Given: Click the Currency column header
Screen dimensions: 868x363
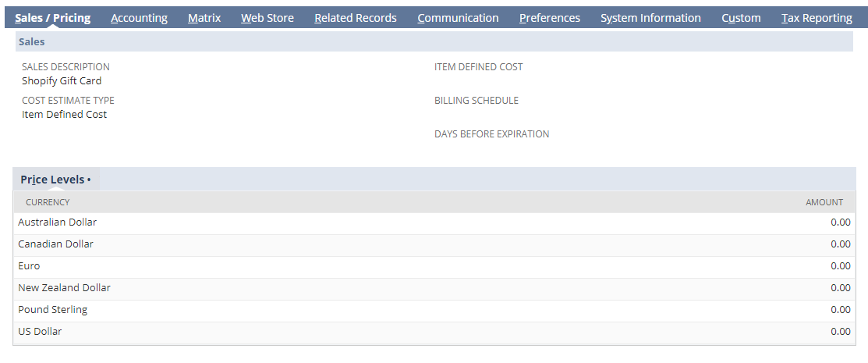Looking at the screenshot, I should [x=48, y=202].
